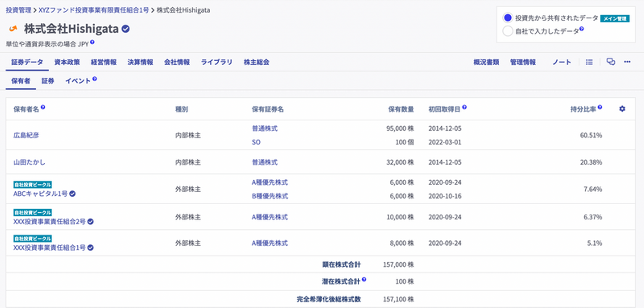
Task: Click 投資管理 breadcrumb link
Action: [18, 10]
